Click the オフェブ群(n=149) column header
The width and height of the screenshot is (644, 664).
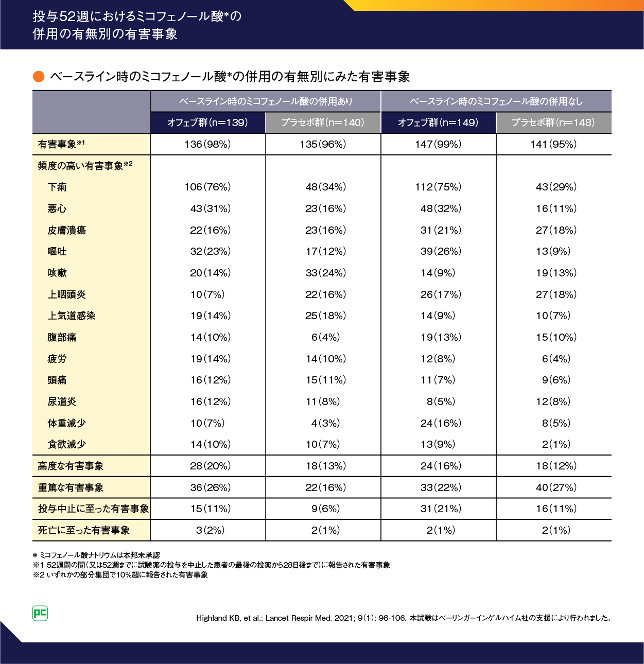438,123
